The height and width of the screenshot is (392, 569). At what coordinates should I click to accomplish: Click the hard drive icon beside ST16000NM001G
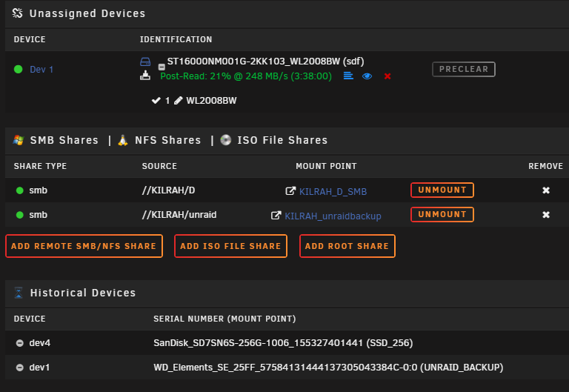tap(145, 62)
